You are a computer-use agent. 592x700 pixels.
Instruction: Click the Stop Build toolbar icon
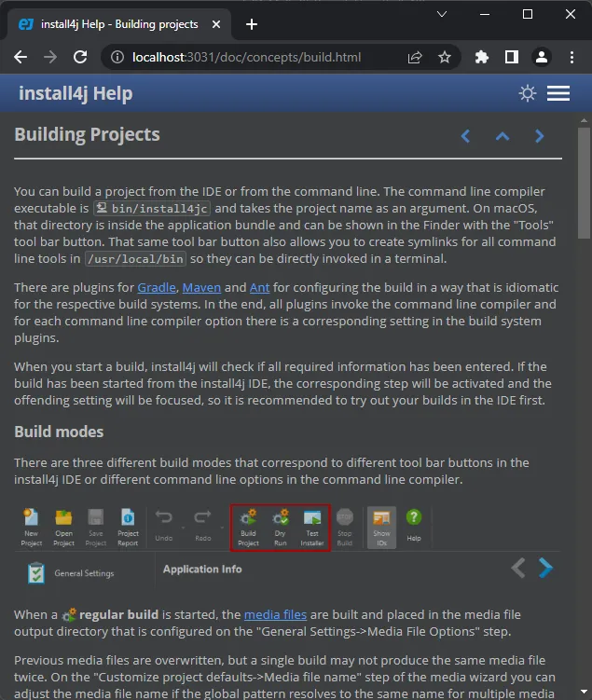pyautogui.click(x=345, y=528)
